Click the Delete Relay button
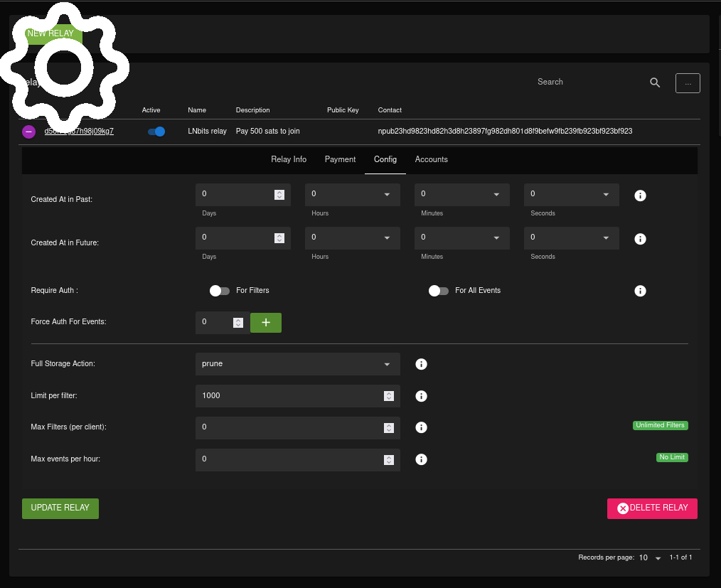The width and height of the screenshot is (721, 588). click(x=652, y=508)
